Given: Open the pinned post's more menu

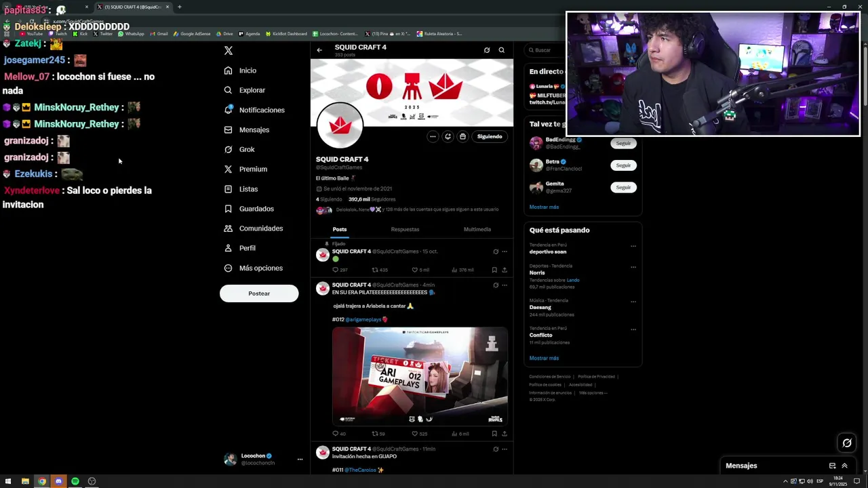Looking at the screenshot, I should pyautogui.click(x=505, y=251).
